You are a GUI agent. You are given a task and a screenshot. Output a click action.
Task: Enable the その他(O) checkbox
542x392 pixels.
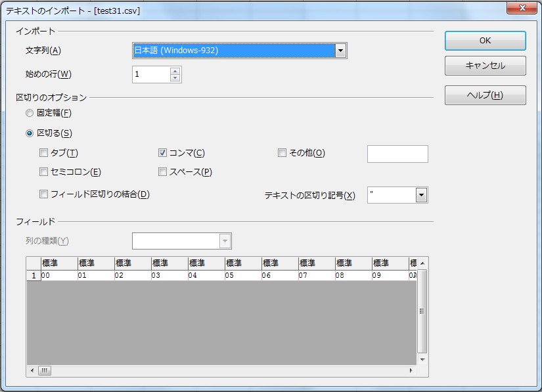(282, 152)
